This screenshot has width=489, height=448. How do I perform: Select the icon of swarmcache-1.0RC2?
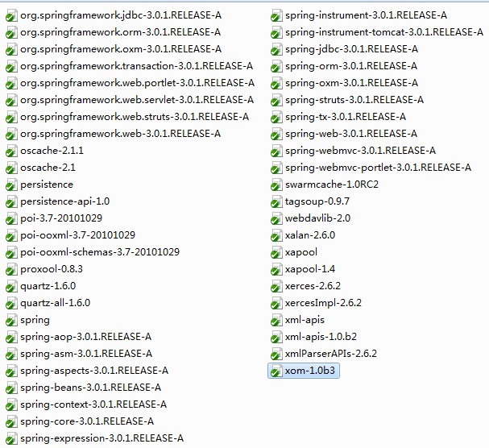pos(276,185)
